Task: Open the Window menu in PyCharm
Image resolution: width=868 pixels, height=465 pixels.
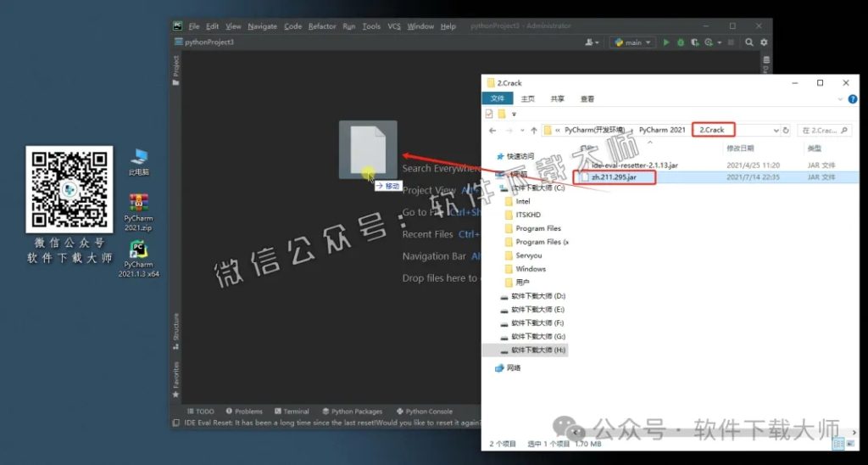Action: (420, 26)
